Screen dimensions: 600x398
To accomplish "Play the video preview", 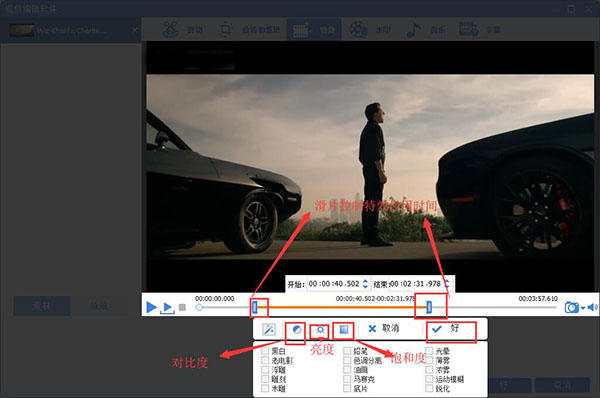I will 152,307.
